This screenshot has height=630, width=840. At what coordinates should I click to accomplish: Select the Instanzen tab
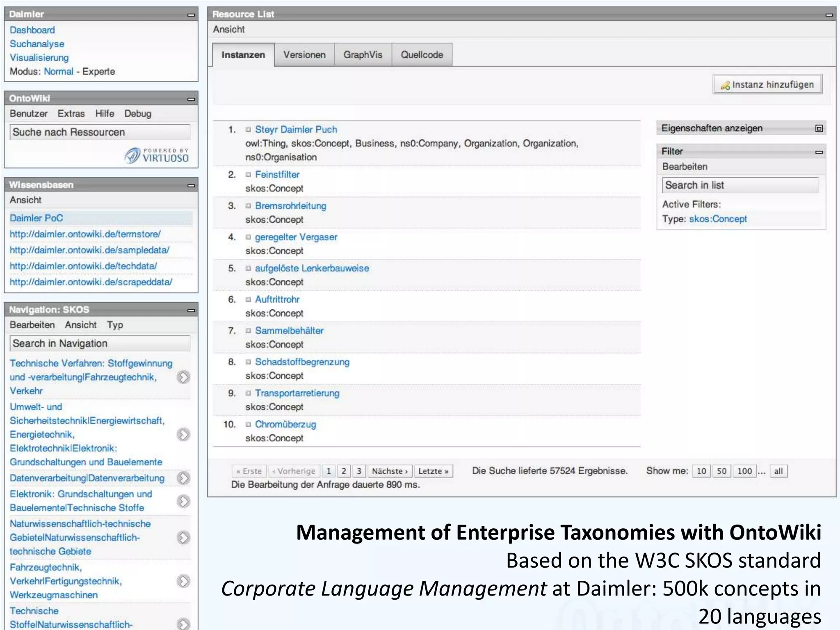click(x=243, y=55)
